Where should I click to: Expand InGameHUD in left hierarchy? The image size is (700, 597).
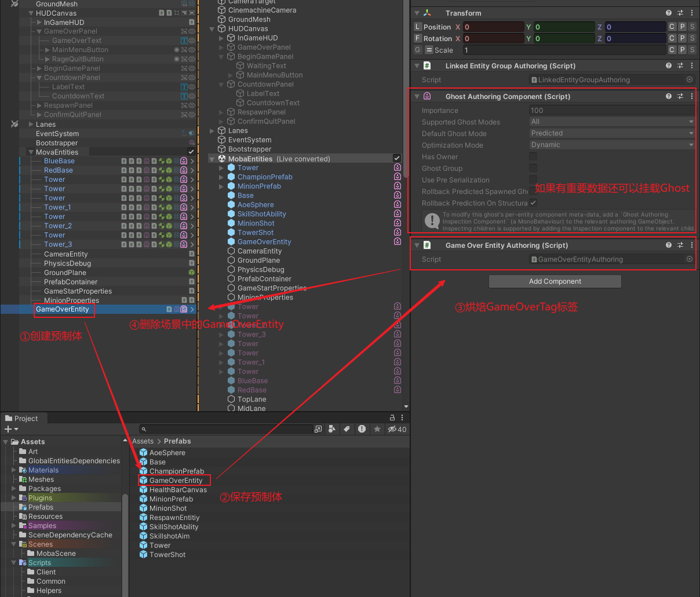39,23
